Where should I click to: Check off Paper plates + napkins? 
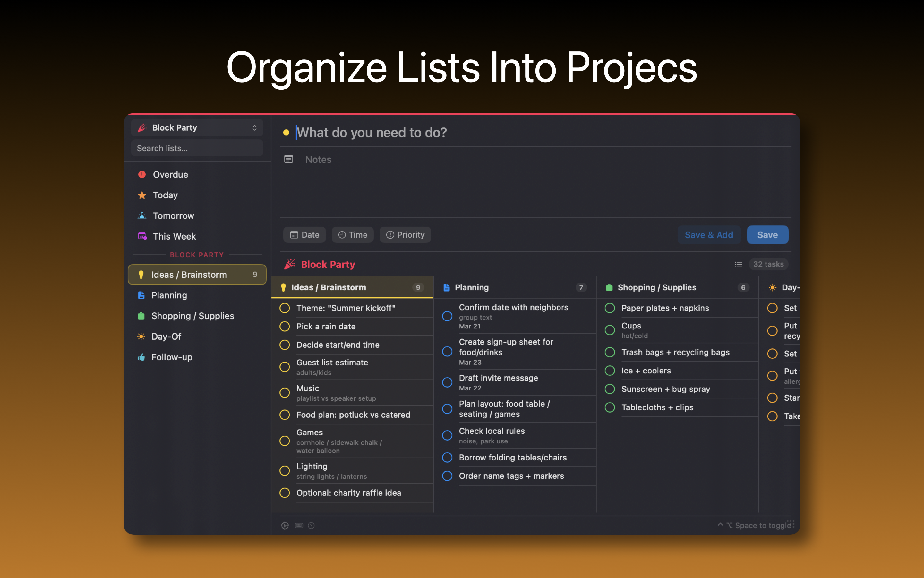point(610,308)
